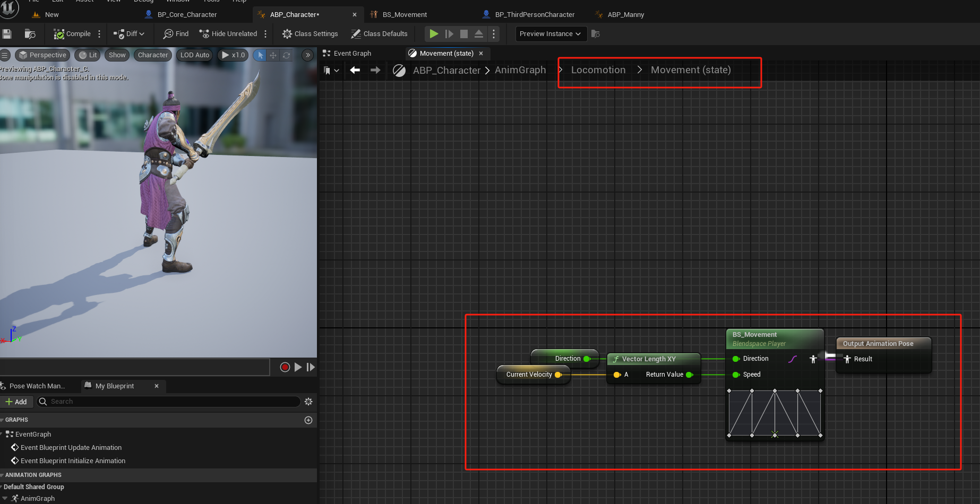
Task: Open the Lit view mode menu
Action: click(x=88, y=55)
